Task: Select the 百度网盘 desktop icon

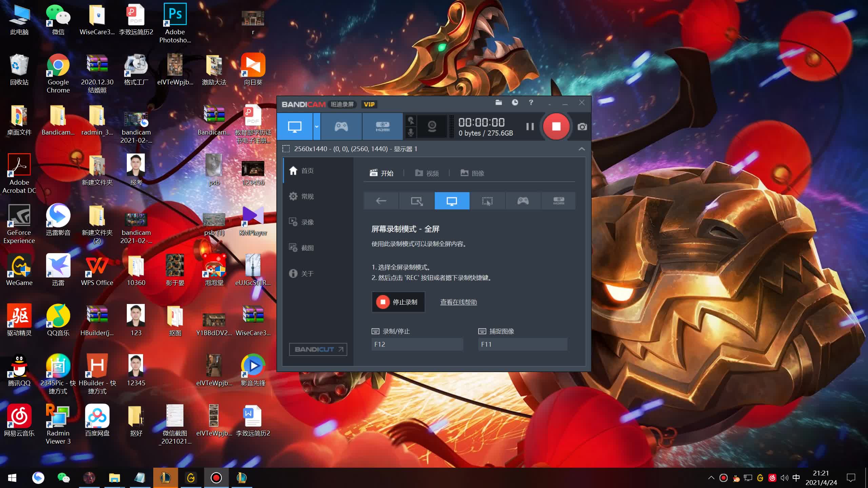Action: (x=97, y=420)
